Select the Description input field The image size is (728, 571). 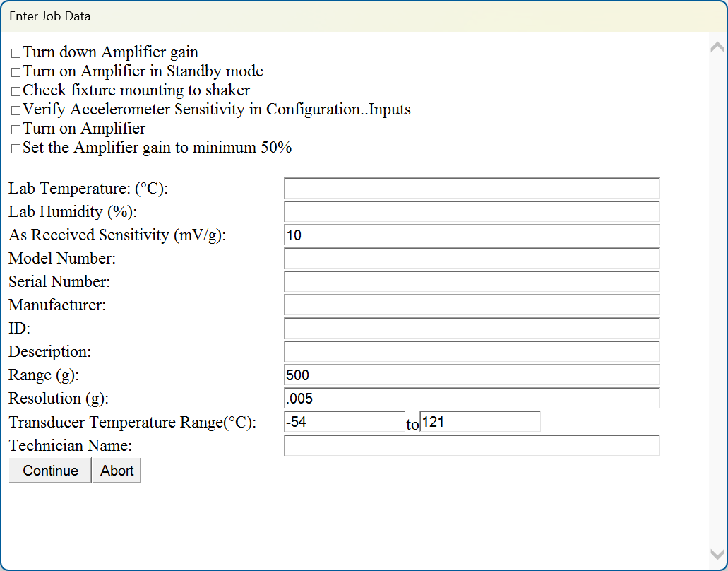[471, 352]
